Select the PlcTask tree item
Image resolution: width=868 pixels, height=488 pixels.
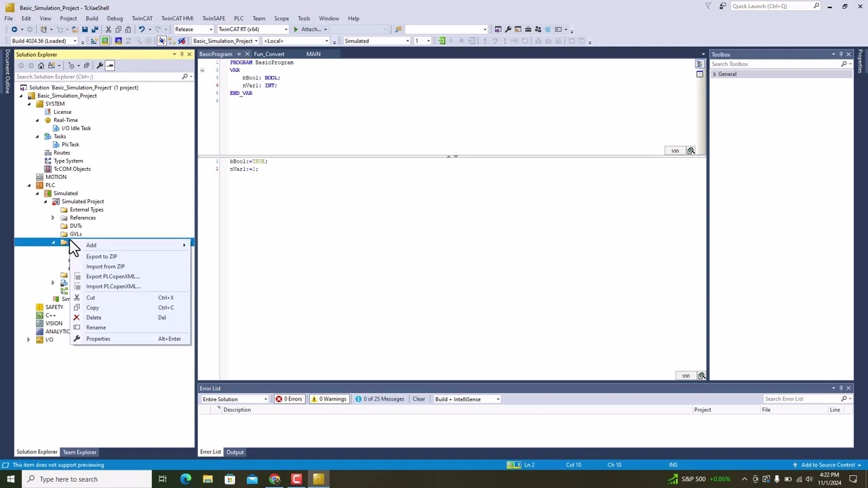coord(71,144)
